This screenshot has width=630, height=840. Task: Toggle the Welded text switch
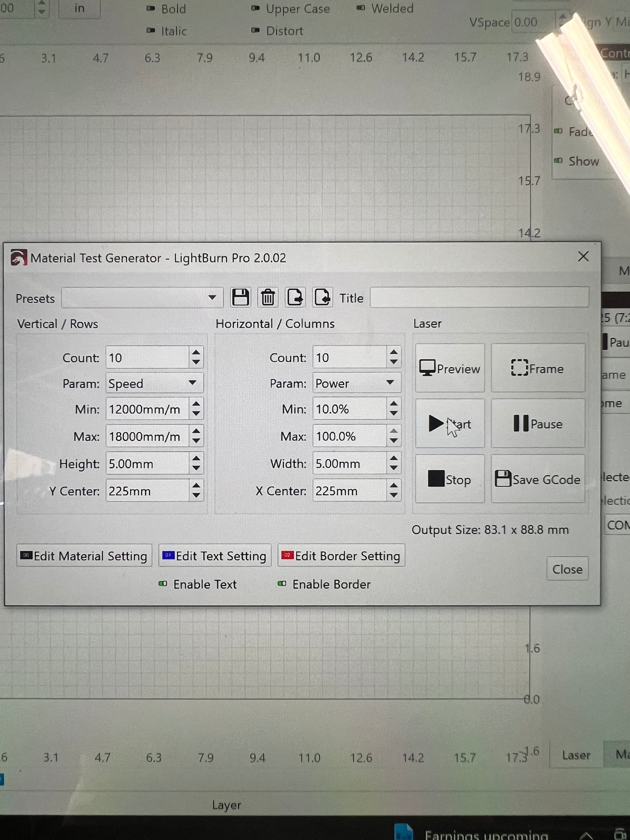(361, 8)
